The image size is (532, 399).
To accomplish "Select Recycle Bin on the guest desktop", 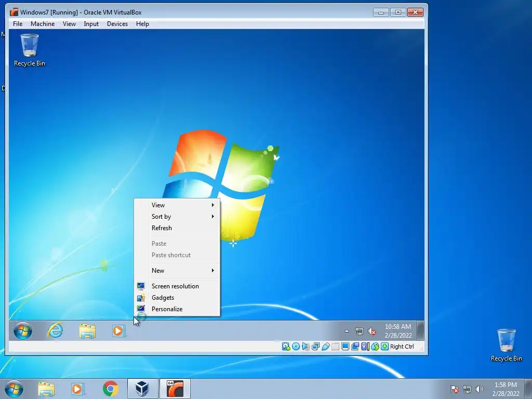I will click(30, 50).
